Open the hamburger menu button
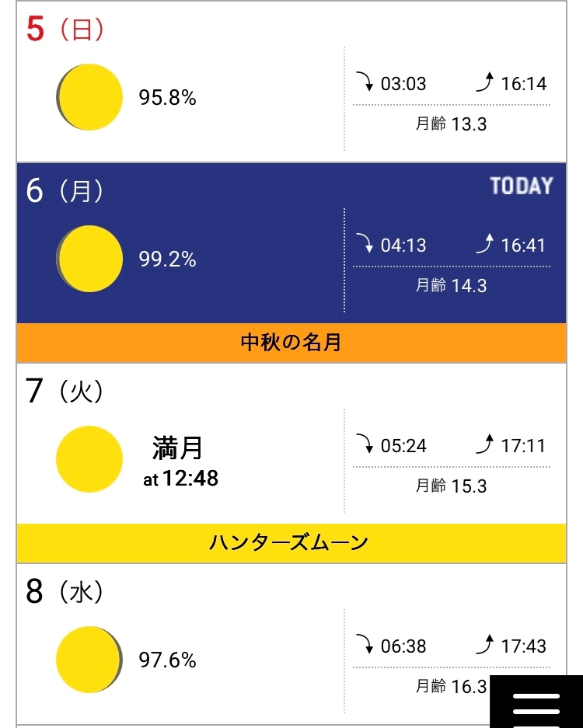Screen dimensions: 583x728 pyautogui.click(x=536, y=703)
